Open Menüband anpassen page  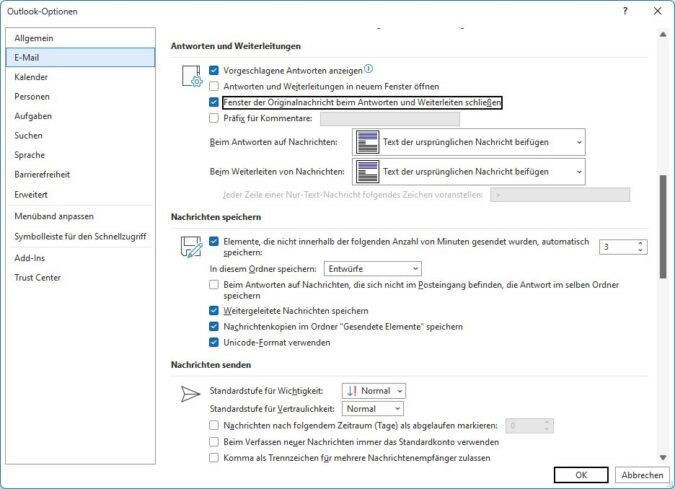[x=81, y=216]
